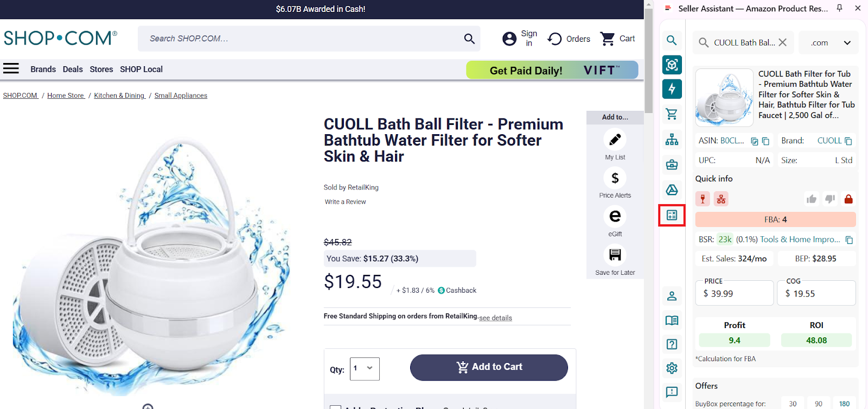Select the lightning bolt quick analysis tool
Image resolution: width=868 pixels, height=409 pixels.
(x=672, y=89)
